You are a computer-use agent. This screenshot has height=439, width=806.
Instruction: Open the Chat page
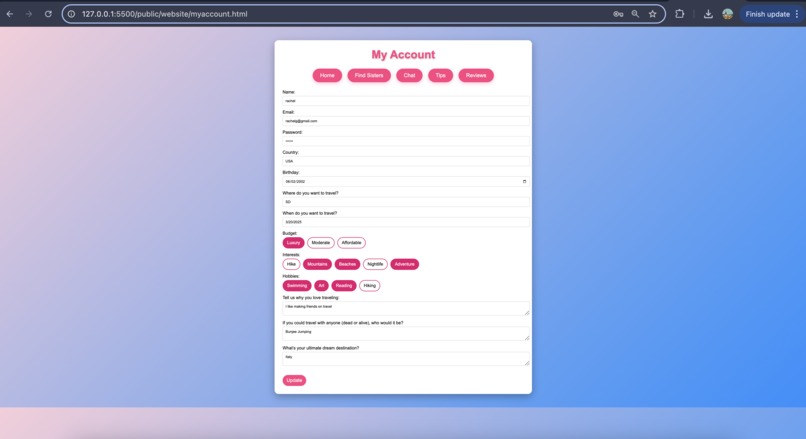[409, 76]
